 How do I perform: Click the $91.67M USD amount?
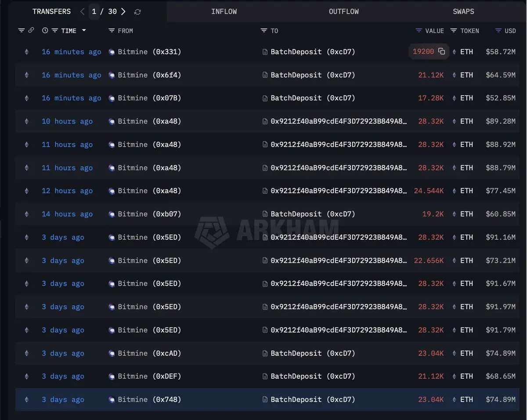pos(501,284)
